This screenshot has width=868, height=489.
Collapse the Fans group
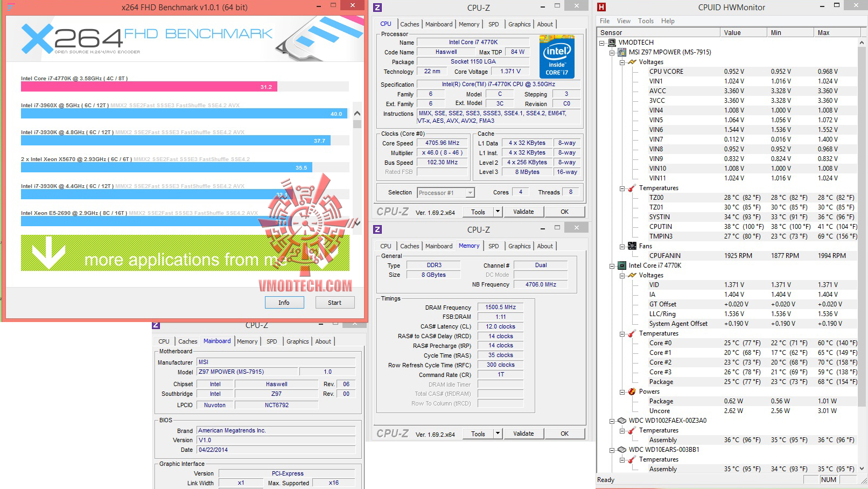(622, 247)
